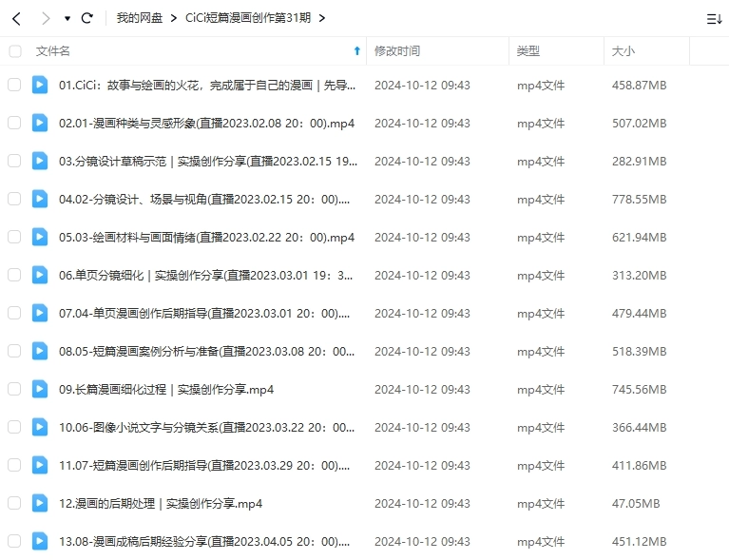Click video icon of 09.长篇漫画细化过程 file
The width and height of the screenshot is (729, 560).
point(40,389)
